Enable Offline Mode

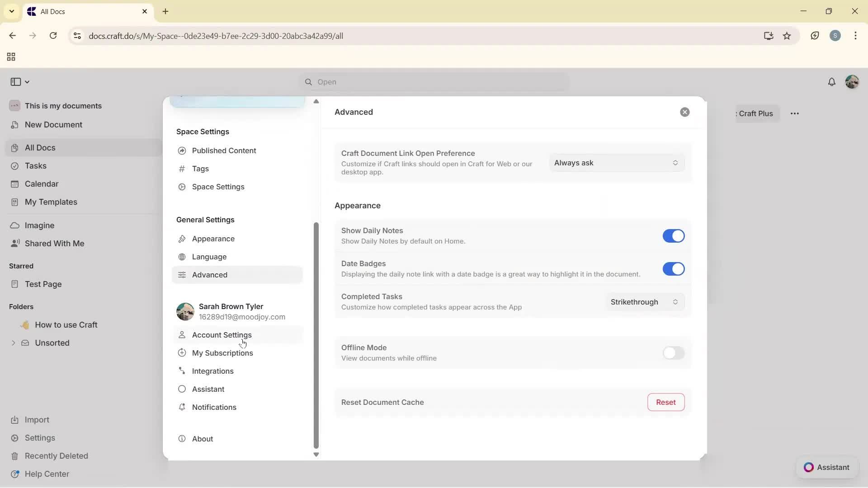pos(674,353)
